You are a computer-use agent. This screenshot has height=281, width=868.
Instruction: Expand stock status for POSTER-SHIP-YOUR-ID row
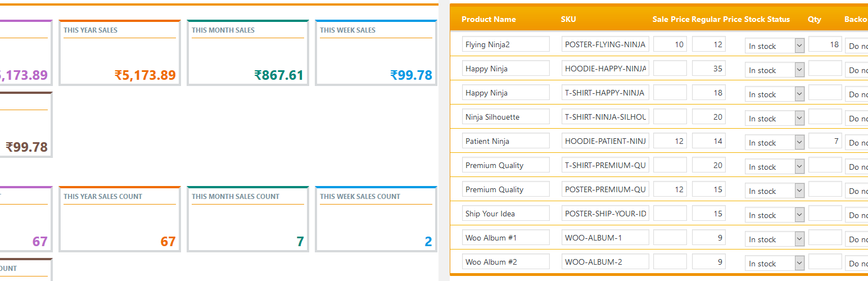775,215
